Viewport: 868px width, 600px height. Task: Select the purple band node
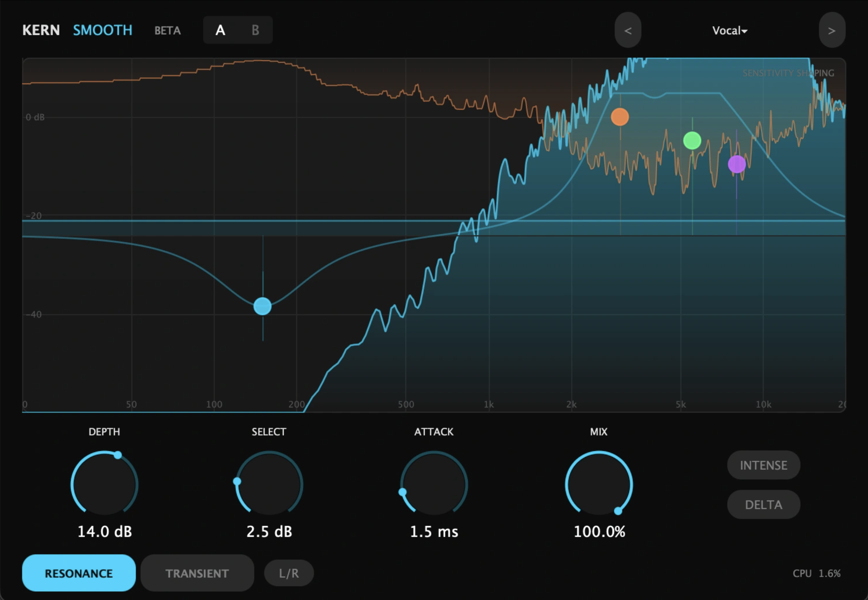(x=737, y=164)
